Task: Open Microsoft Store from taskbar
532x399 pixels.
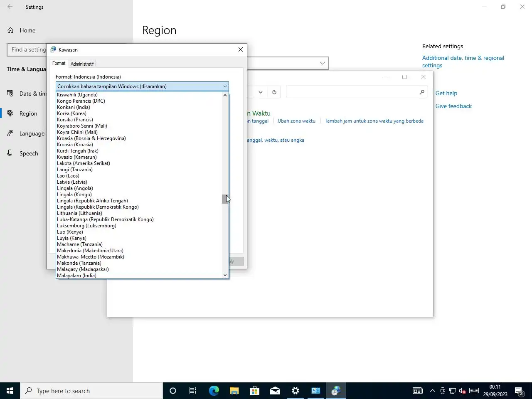Action: click(254, 391)
